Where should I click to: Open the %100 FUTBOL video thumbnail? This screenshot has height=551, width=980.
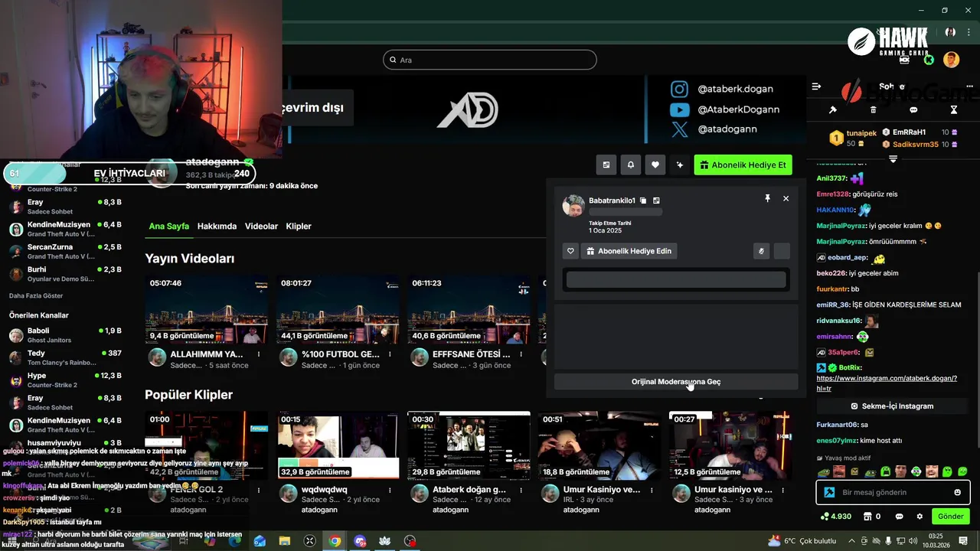pyautogui.click(x=338, y=309)
